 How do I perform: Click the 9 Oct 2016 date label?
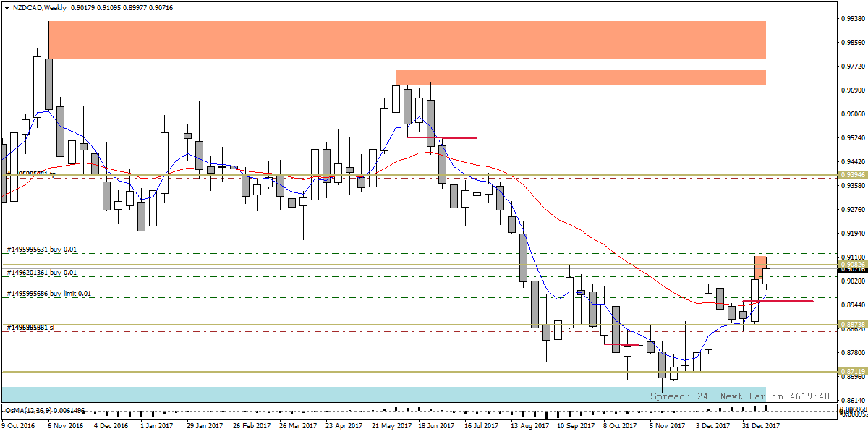tap(18, 427)
